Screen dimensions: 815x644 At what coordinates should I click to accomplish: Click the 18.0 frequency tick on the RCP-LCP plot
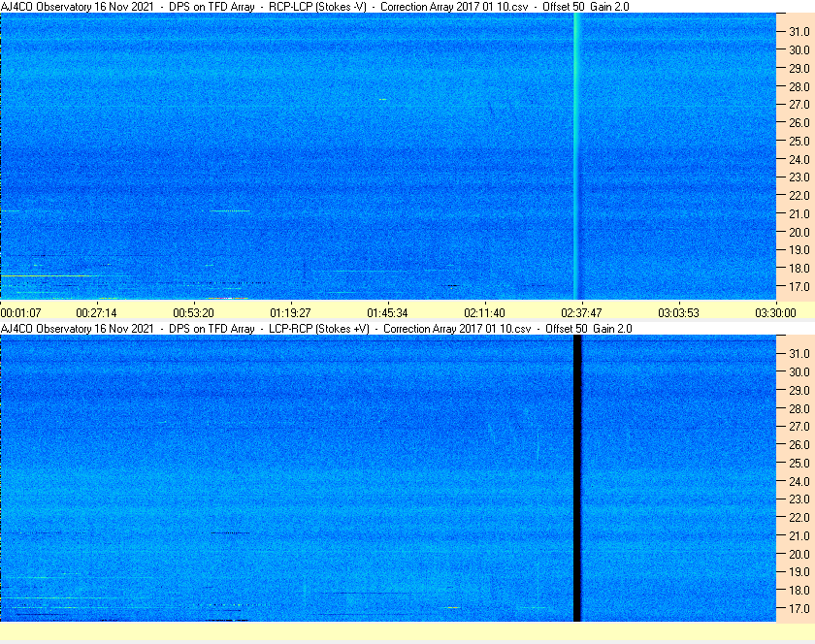pos(799,269)
